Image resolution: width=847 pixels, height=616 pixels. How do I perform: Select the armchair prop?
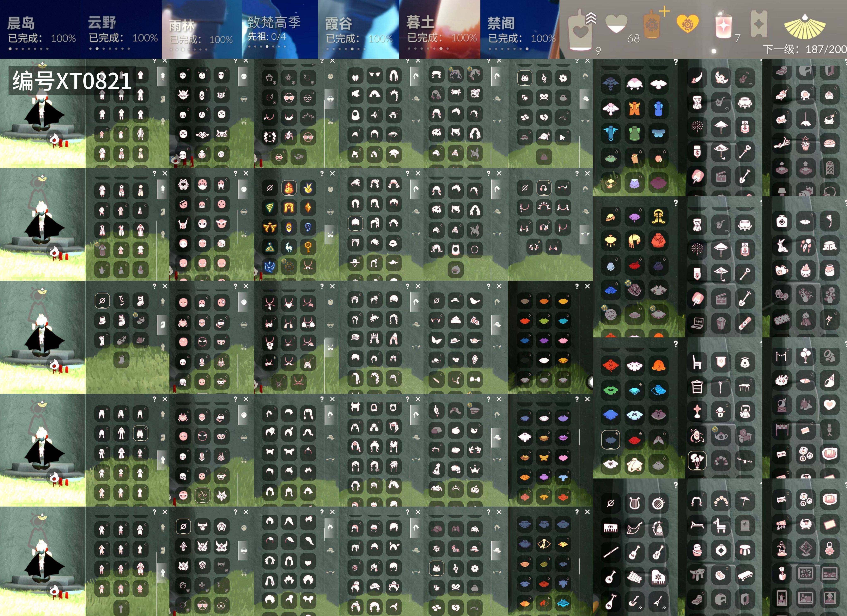[x=745, y=436]
